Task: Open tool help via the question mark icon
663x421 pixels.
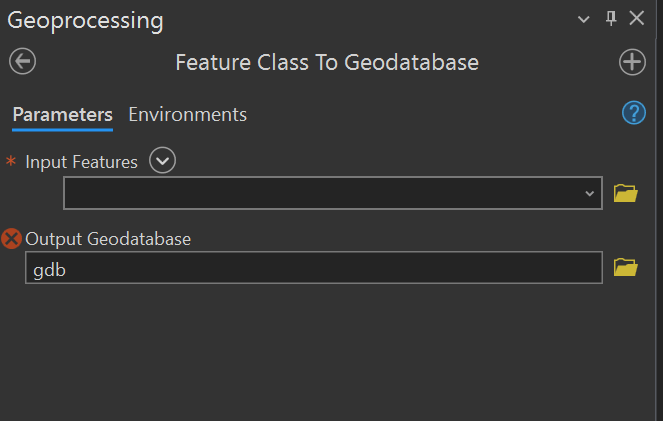Action: (x=634, y=113)
